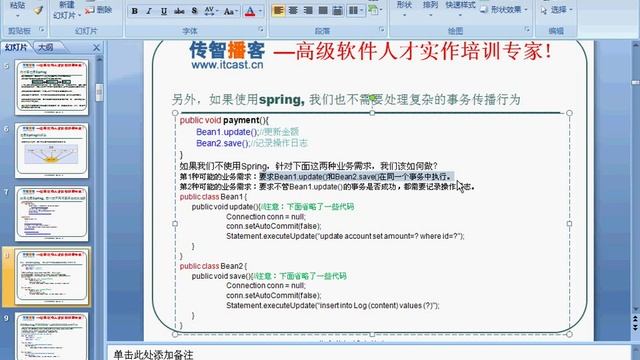640x360 pixels.
Task: Click top-left resize handle of text box
Action: click(x=175, y=113)
